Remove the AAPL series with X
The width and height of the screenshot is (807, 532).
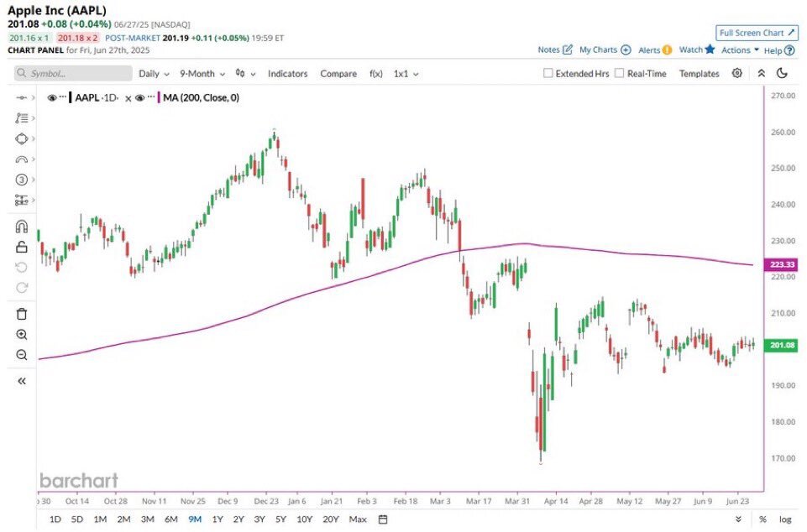[128, 98]
